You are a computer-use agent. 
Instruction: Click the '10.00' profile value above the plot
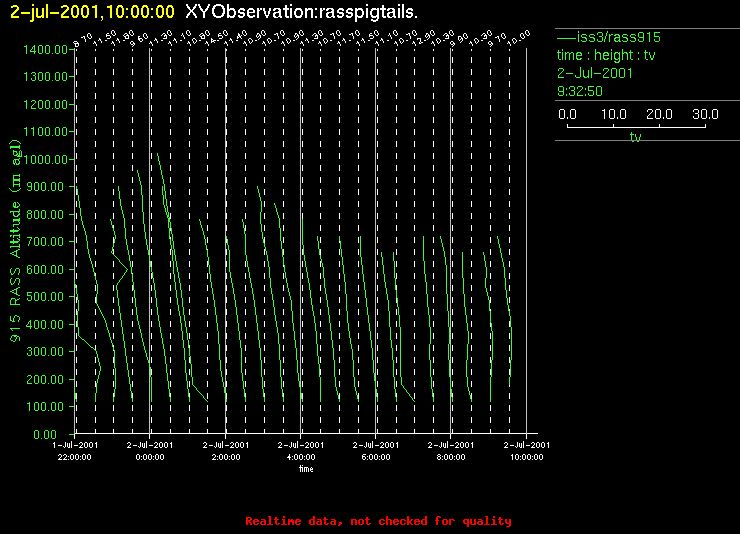(x=519, y=39)
